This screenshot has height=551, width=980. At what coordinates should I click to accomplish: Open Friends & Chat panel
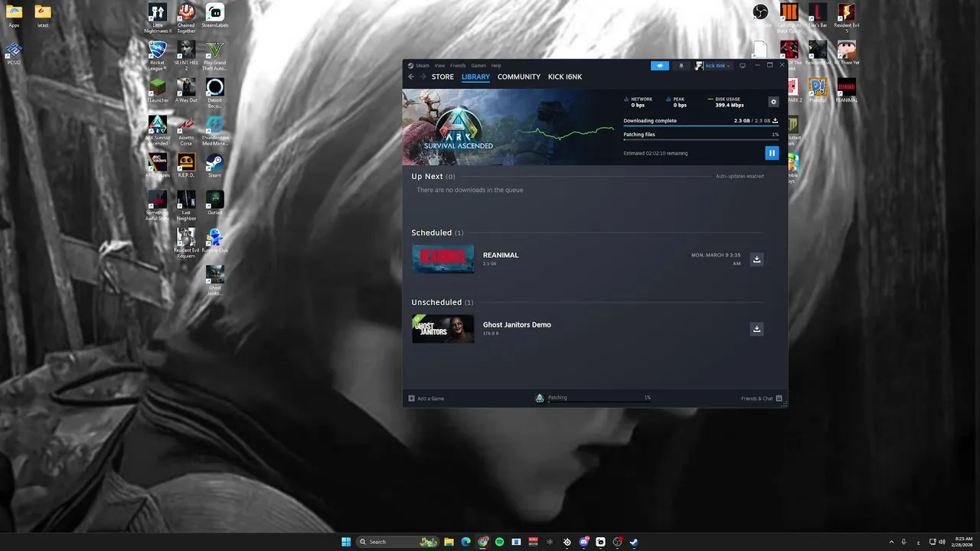(762, 399)
